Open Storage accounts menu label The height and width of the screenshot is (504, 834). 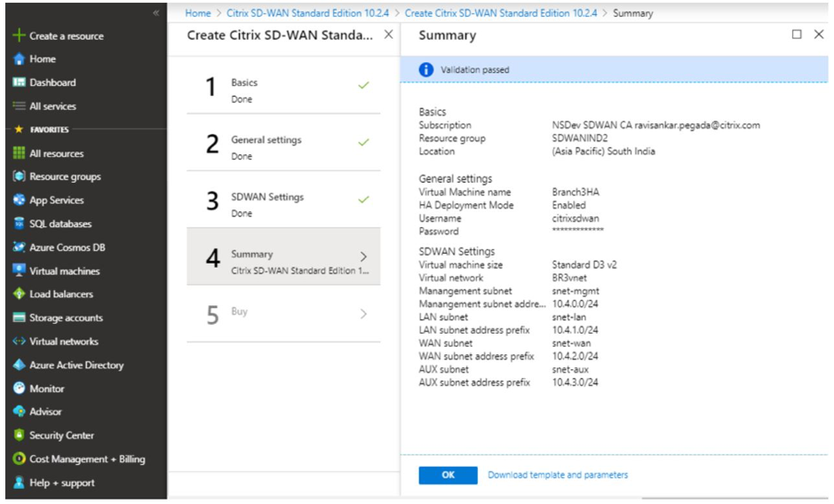[66, 318]
